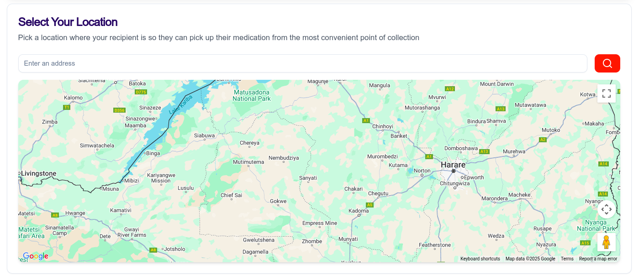The image size is (644, 280).
Task: Toggle fullscreen map view
Action: tap(606, 93)
